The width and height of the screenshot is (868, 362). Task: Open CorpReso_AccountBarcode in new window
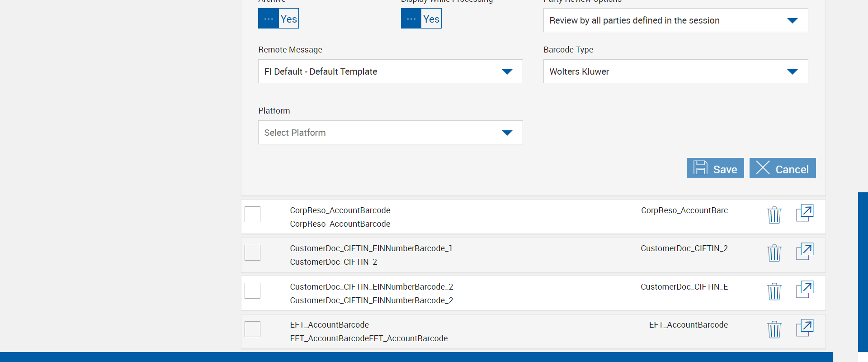(804, 213)
